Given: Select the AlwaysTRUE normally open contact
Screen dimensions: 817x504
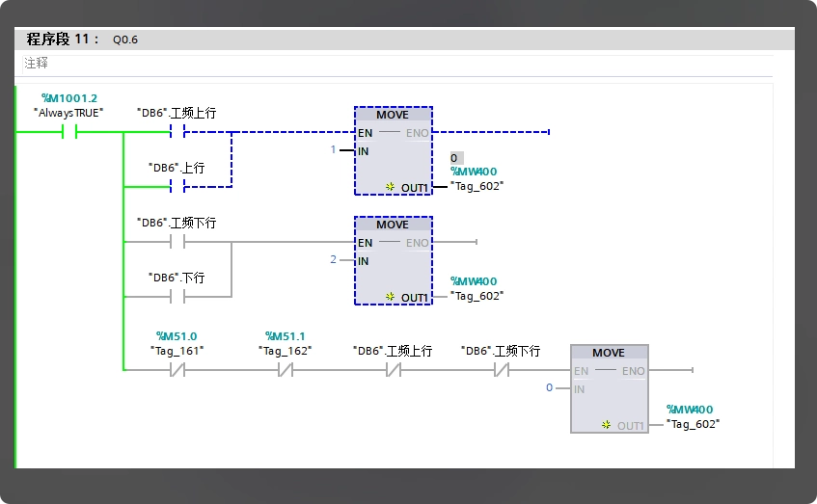Looking at the screenshot, I should (69, 132).
